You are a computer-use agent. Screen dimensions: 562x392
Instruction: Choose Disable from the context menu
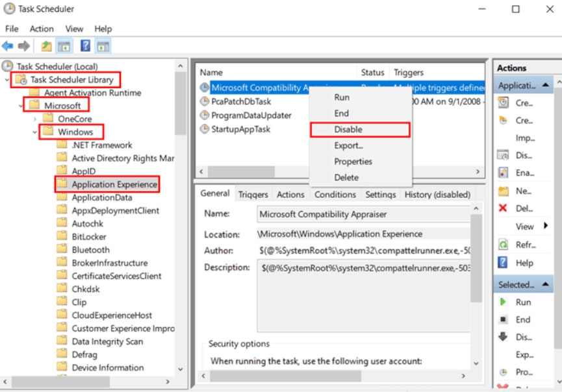coord(361,129)
